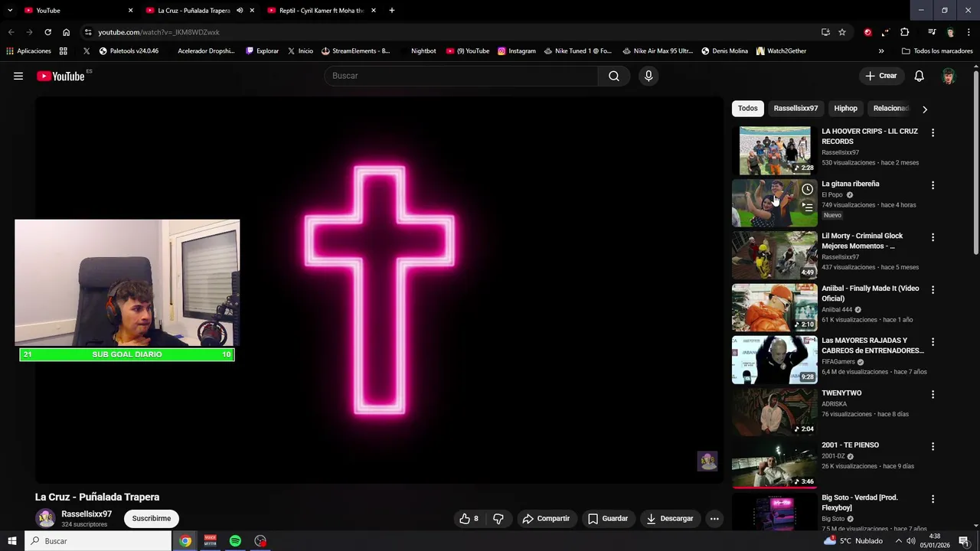Open Rassellsixx97 channel name link

coord(87,514)
